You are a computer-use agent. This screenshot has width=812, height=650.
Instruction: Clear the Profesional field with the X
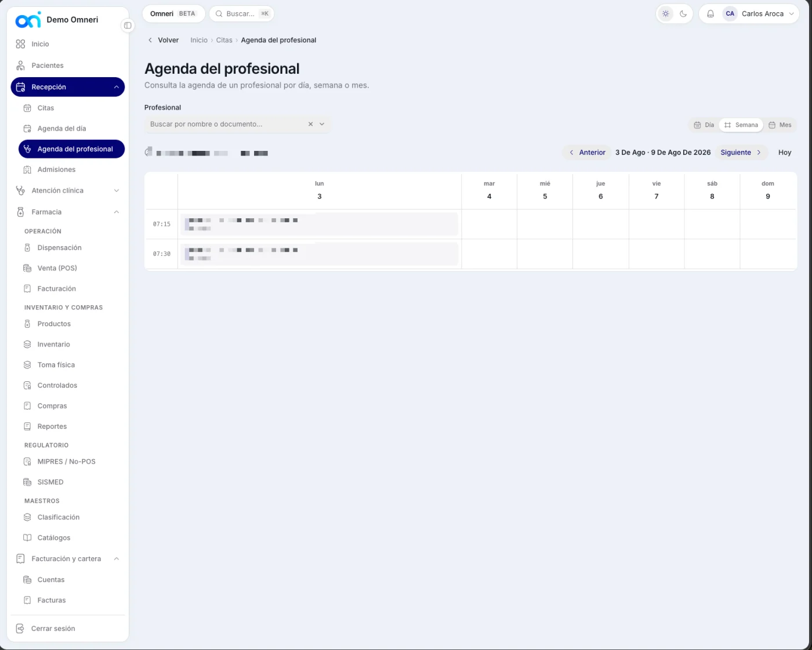[310, 124]
